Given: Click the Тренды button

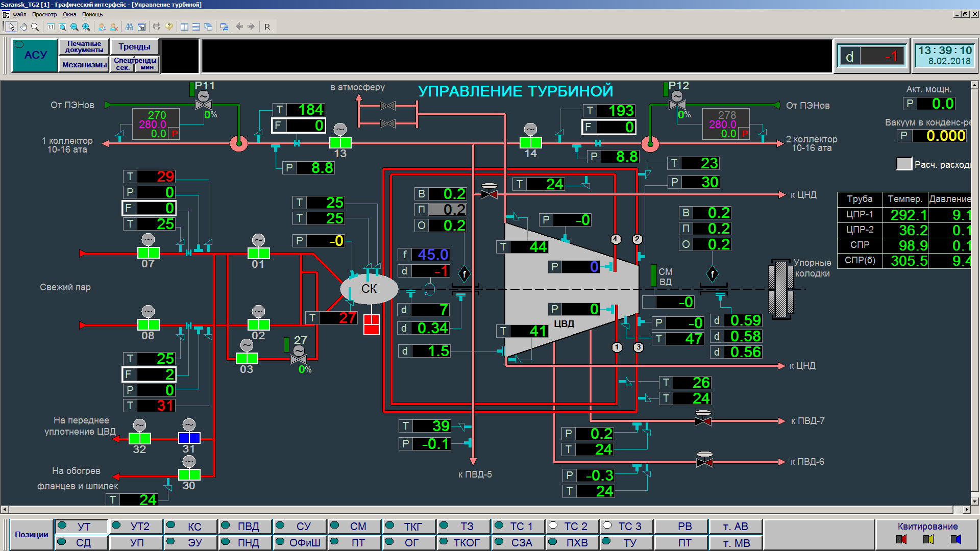Looking at the screenshot, I should [134, 47].
